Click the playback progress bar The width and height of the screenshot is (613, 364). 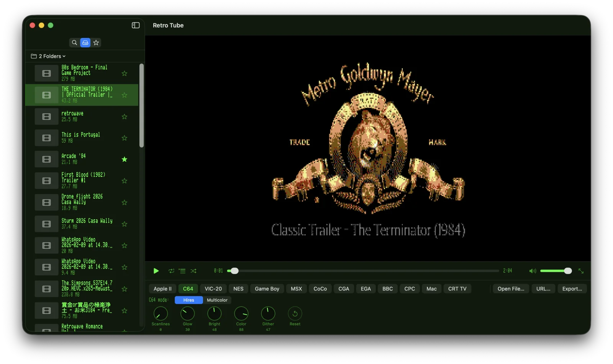coord(363,271)
